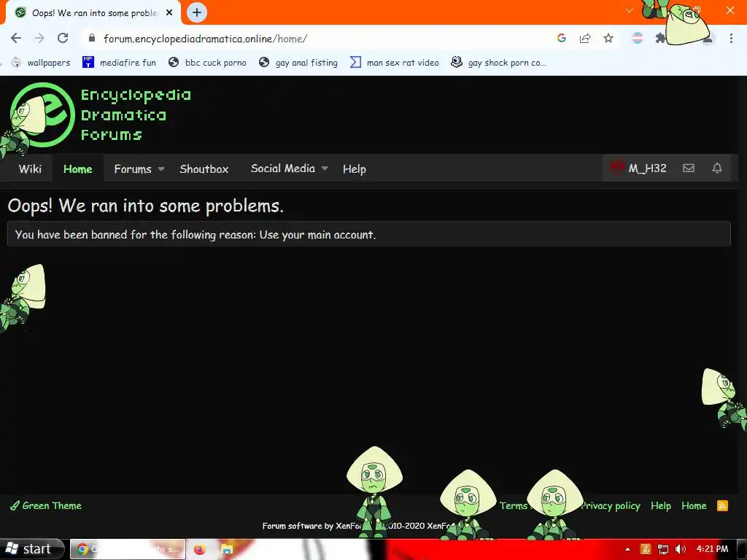Open the Forums nav item
The width and height of the screenshot is (747, 560).
coord(133,168)
